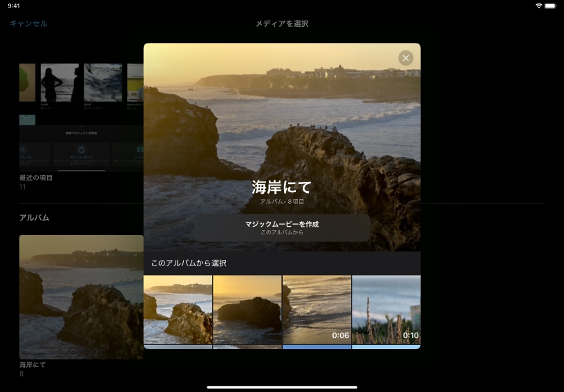Select the 0:06 beach wave video clip
The height and width of the screenshot is (392, 564).
[317, 310]
